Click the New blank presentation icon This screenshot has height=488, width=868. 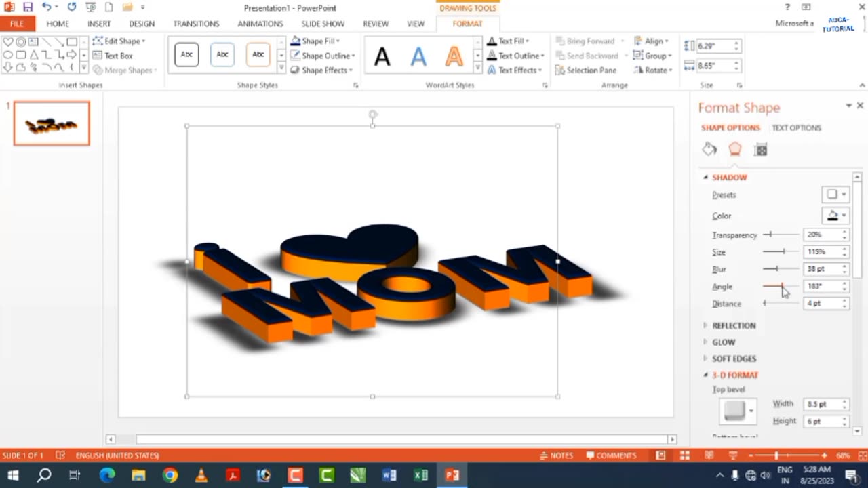tap(109, 7)
